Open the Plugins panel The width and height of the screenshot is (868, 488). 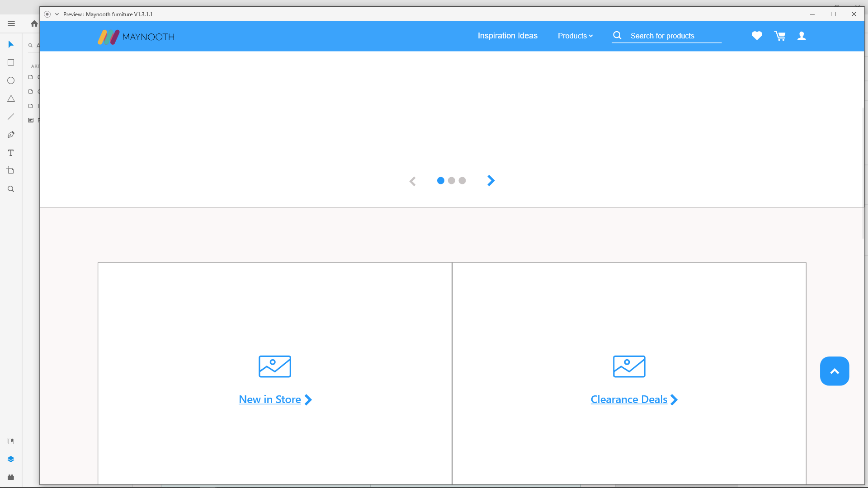11,477
